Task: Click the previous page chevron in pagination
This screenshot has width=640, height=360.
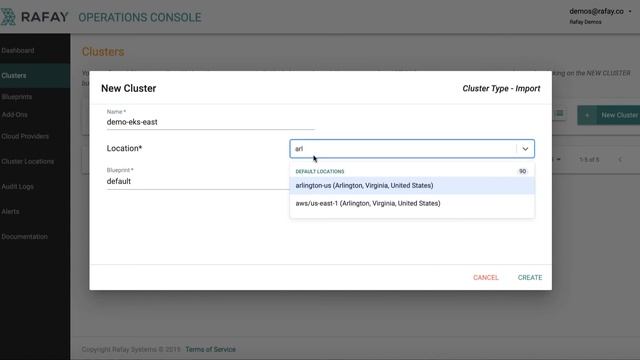Action: (620, 160)
